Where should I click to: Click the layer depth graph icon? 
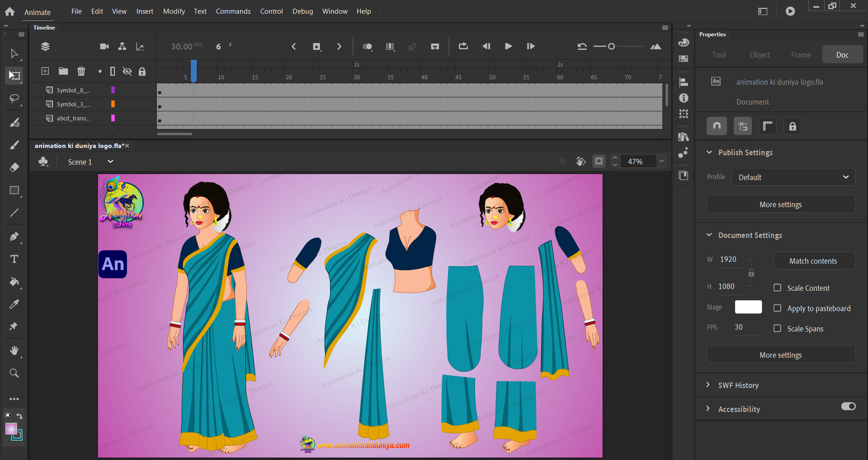pyautogui.click(x=140, y=47)
